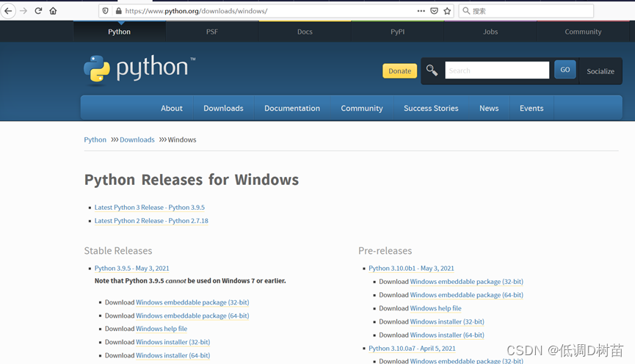
Task: Open the Community top tab
Action: click(x=583, y=32)
